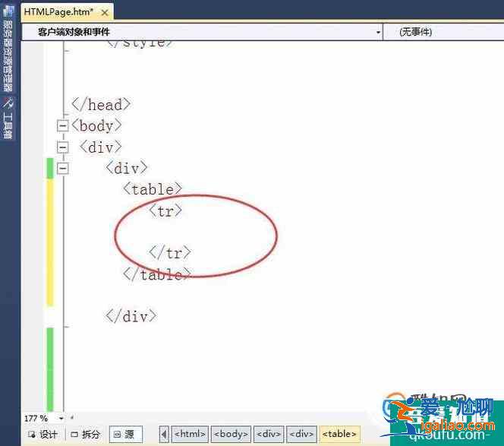This screenshot has height=446, width=504.
Task: Switch to 源 source view
Action: (126, 435)
